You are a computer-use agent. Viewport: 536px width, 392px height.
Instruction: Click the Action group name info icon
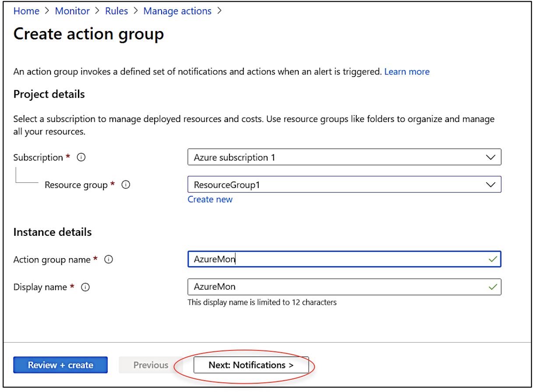point(108,259)
